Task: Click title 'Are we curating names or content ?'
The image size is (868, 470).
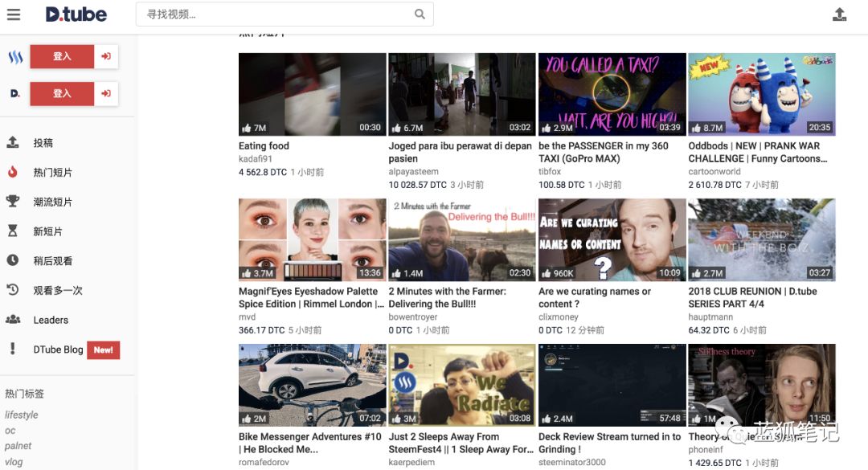Action: click(595, 297)
